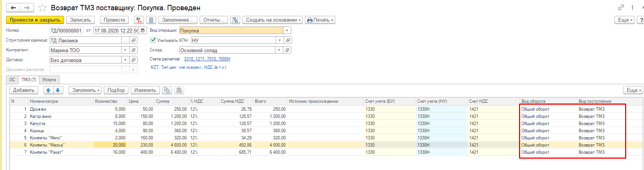Screen dimensions: 644x170
Task: Open the Контрагент dropdown list
Action: point(125,50)
